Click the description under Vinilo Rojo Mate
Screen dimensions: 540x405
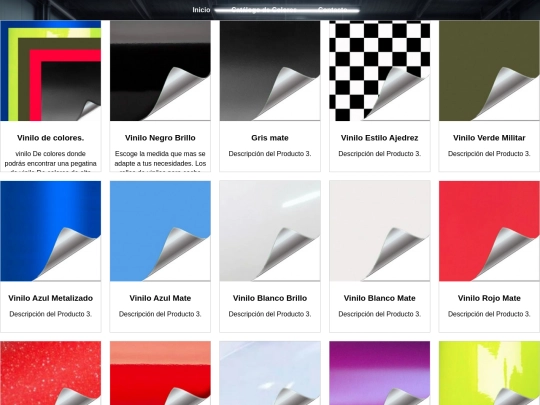pos(489,314)
